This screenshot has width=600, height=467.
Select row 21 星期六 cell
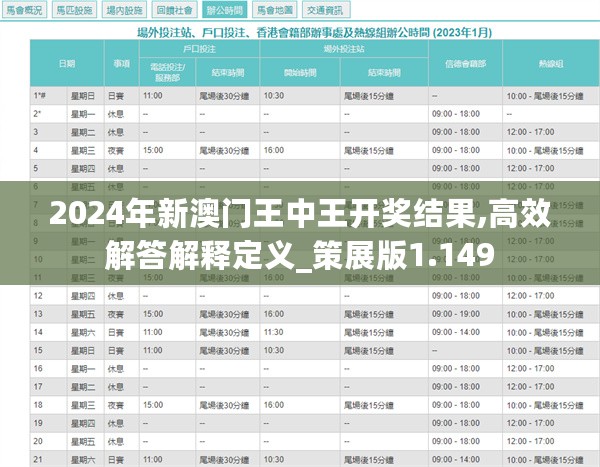click(82, 459)
